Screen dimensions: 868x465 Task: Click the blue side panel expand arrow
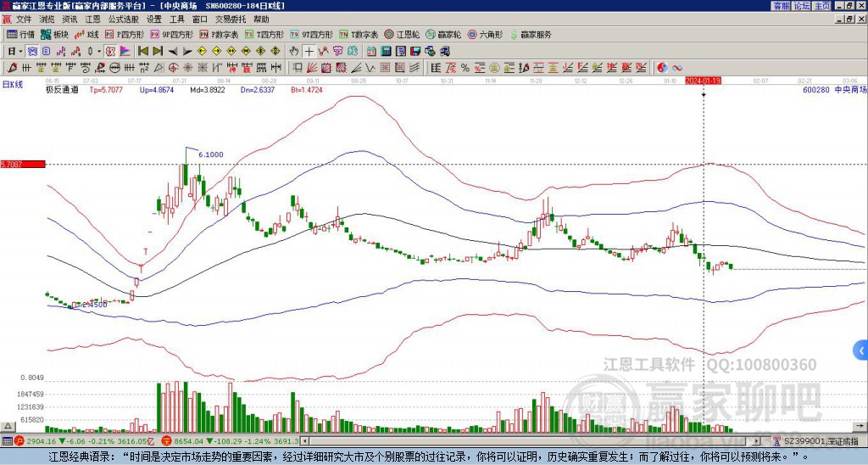tap(861, 350)
